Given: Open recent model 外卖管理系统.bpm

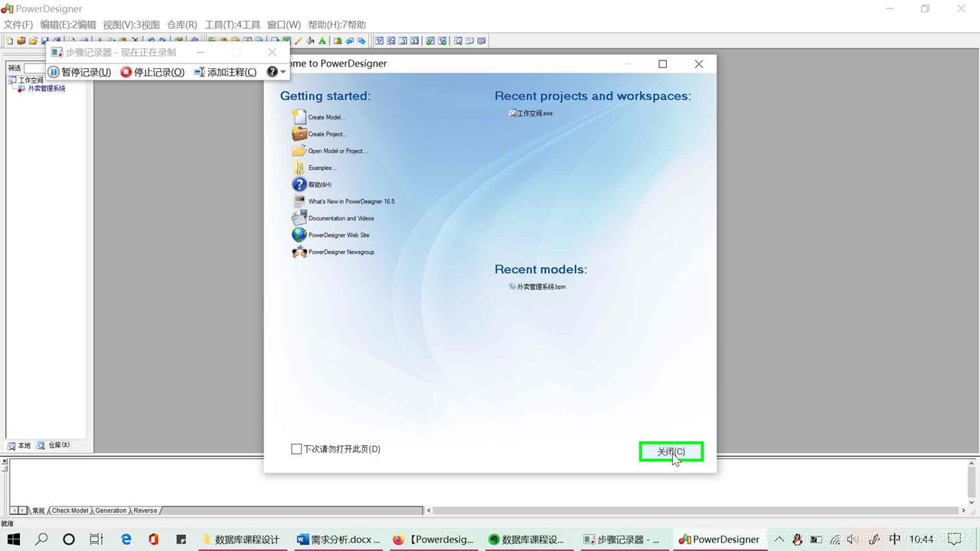Looking at the screenshot, I should pos(537,287).
